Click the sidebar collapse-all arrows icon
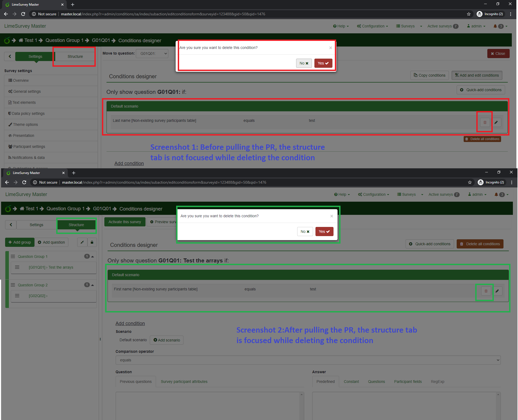This screenshot has height=420, width=518. [x=82, y=242]
